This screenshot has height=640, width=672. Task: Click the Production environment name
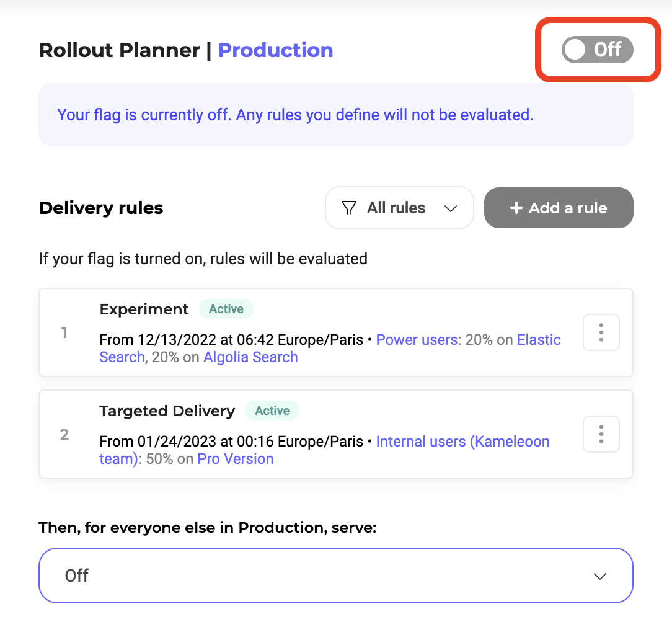[x=275, y=50]
